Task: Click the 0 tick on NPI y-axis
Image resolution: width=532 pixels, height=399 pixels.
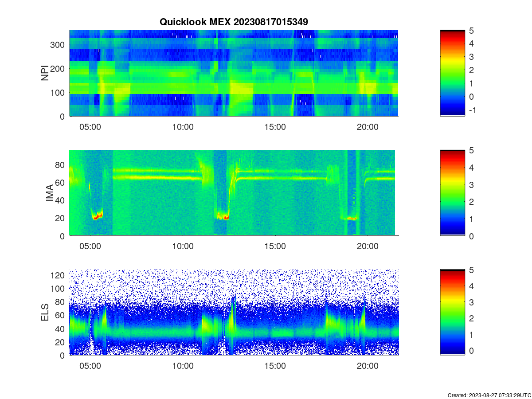Action: coord(63,117)
